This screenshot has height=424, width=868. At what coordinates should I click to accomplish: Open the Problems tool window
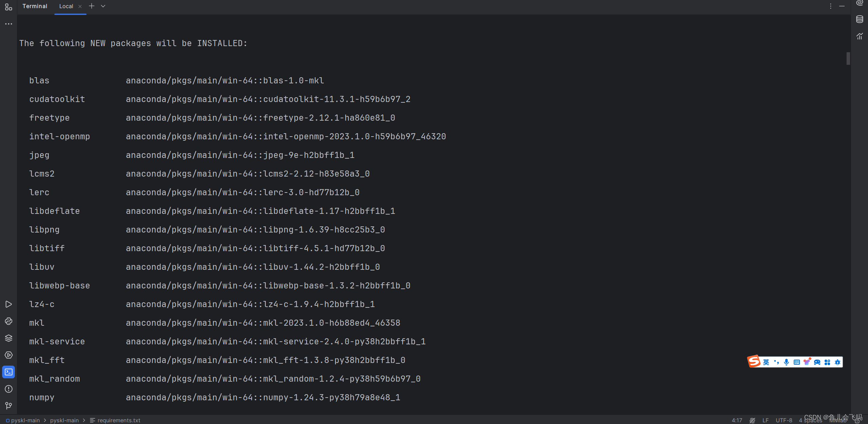point(8,389)
